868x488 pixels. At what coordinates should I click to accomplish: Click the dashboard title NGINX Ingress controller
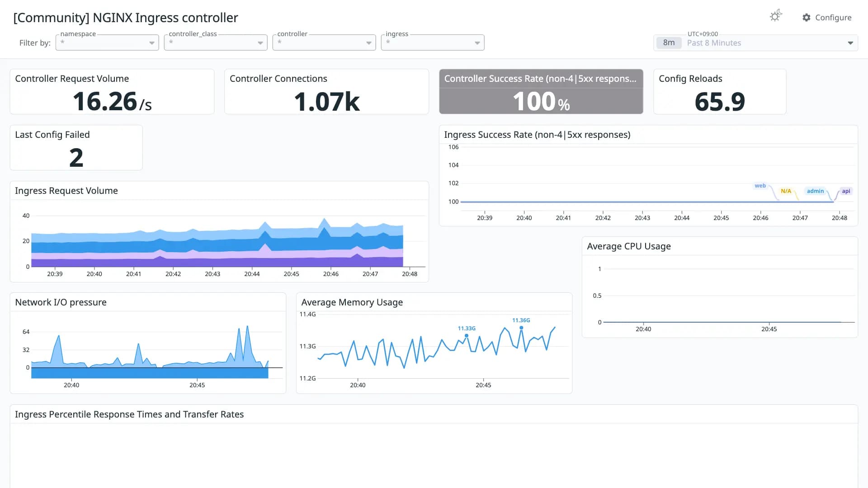click(x=126, y=18)
